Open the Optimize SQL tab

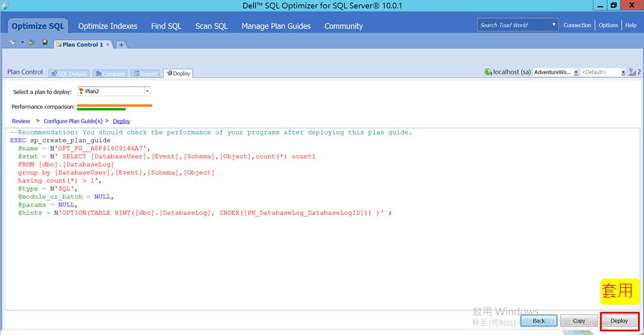point(37,26)
